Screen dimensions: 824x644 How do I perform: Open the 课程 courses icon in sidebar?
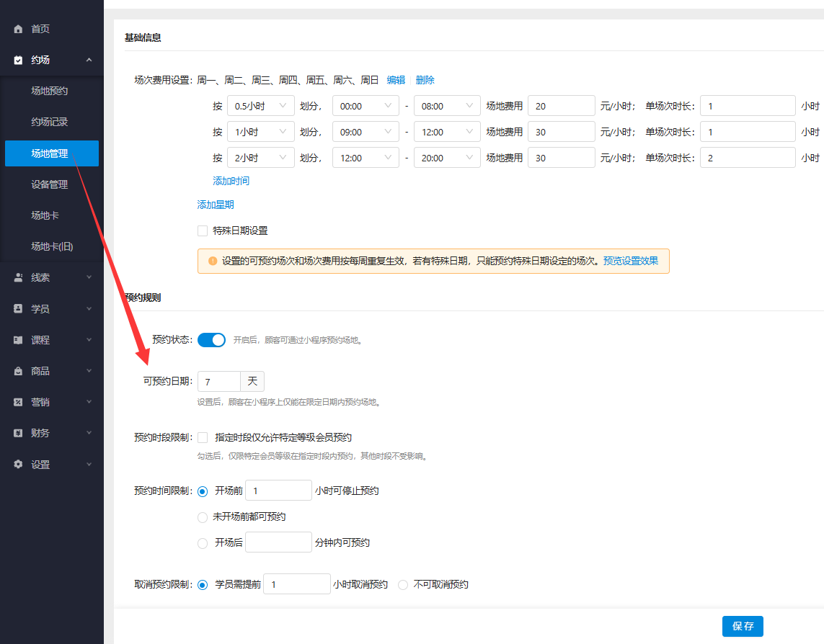click(x=18, y=339)
